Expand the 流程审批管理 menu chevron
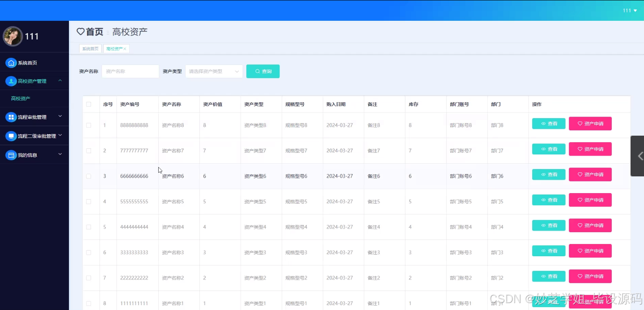This screenshot has height=310, width=644. [60, 117]
